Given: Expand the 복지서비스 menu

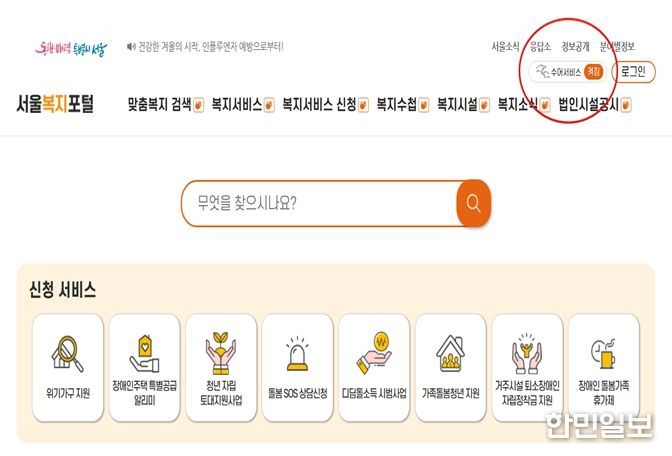Looking at the screenshot, I should (243, 105).
